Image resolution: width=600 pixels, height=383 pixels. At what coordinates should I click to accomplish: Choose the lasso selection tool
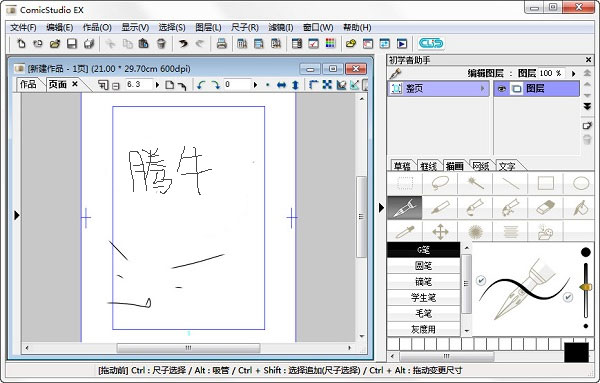440,183
